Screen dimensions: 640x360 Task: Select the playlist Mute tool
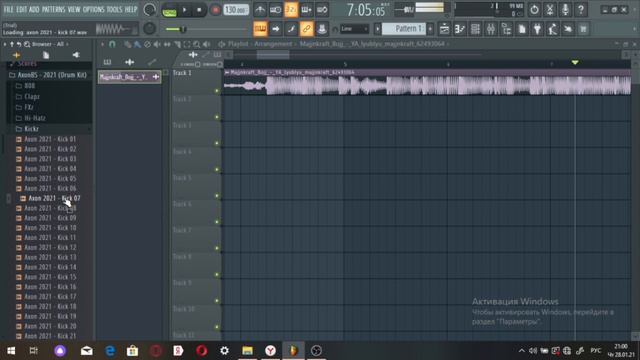click(x=157, y=44)
